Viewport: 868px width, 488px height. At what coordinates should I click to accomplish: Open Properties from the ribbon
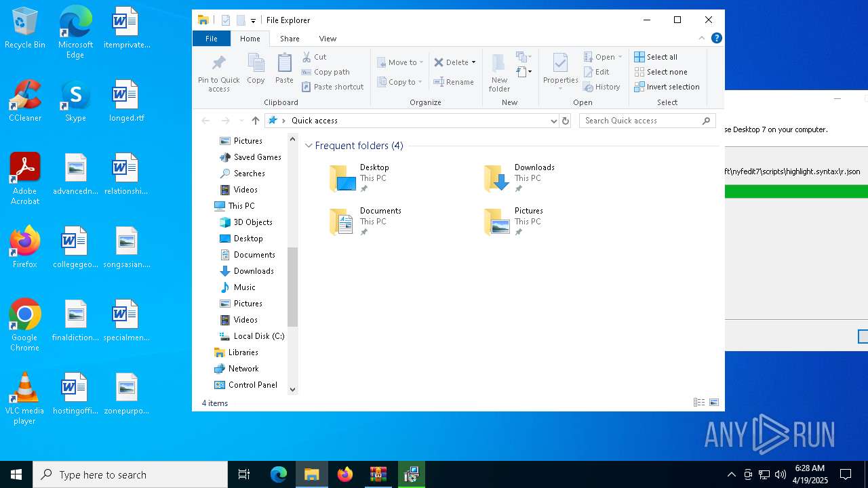[x=560, y=71]
